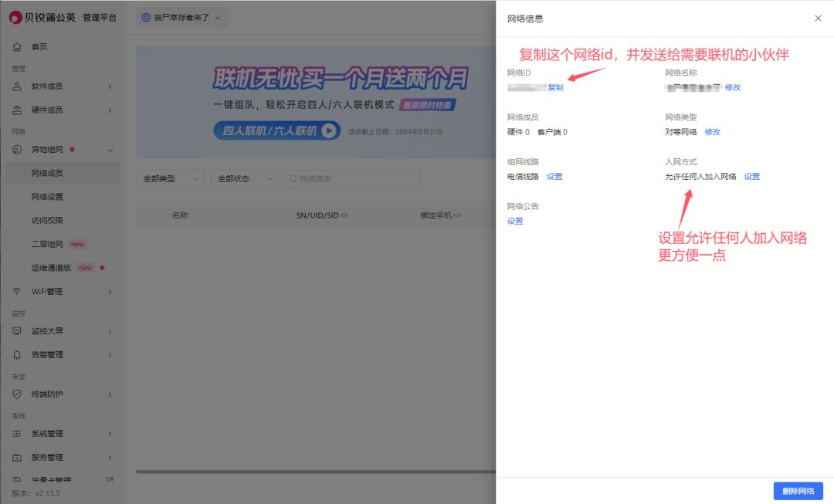Expand the 监控大屏 chevron
The image size is (834, 504).
pyautogui.click(x=110, y=331)
